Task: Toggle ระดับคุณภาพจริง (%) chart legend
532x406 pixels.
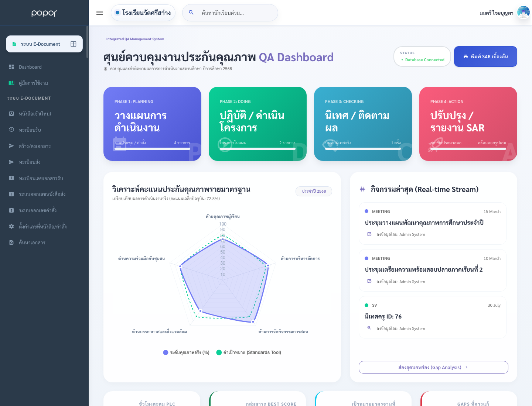Action: (186, 352)
